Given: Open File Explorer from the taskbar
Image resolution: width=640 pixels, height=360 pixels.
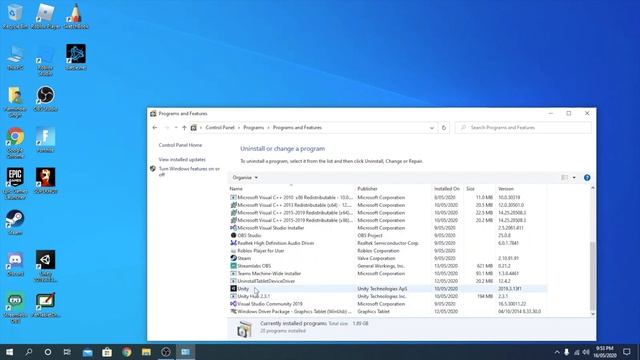Looking at the screenshot, I should [146, 352].
